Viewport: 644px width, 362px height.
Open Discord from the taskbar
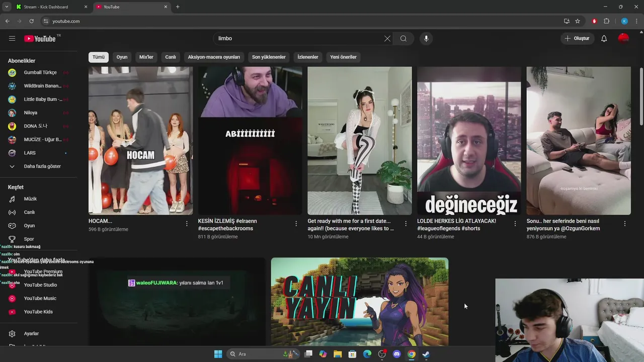(x=396, y=354)
